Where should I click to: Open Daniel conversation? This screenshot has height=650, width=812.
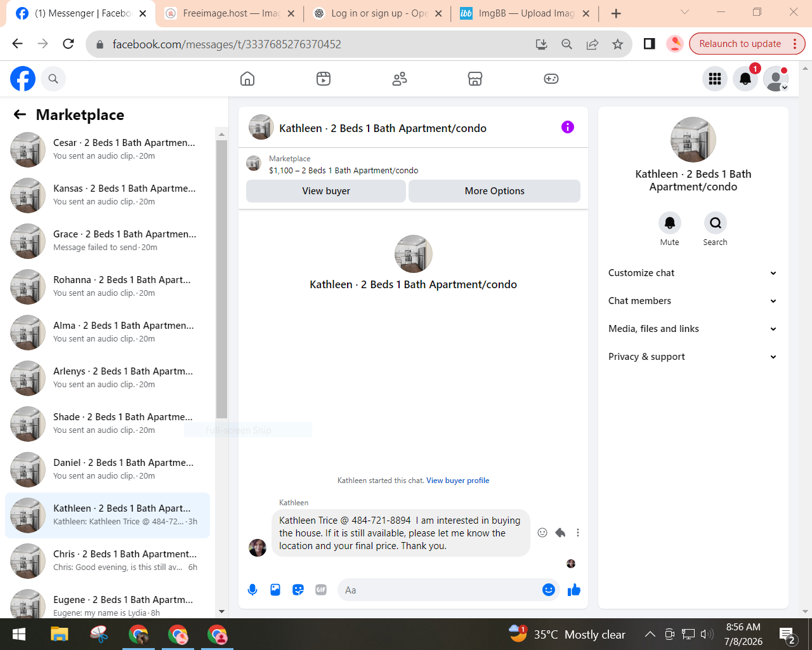coord(107,470)
